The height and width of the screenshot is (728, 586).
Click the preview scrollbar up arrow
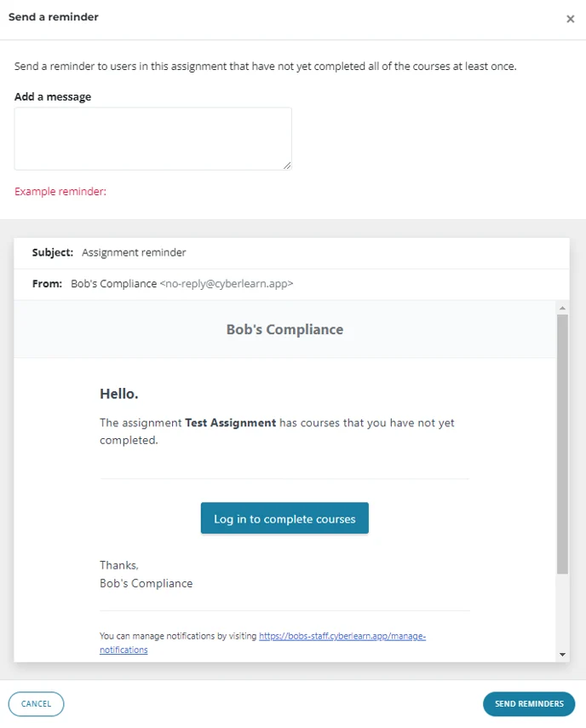(x=562, y=308)
